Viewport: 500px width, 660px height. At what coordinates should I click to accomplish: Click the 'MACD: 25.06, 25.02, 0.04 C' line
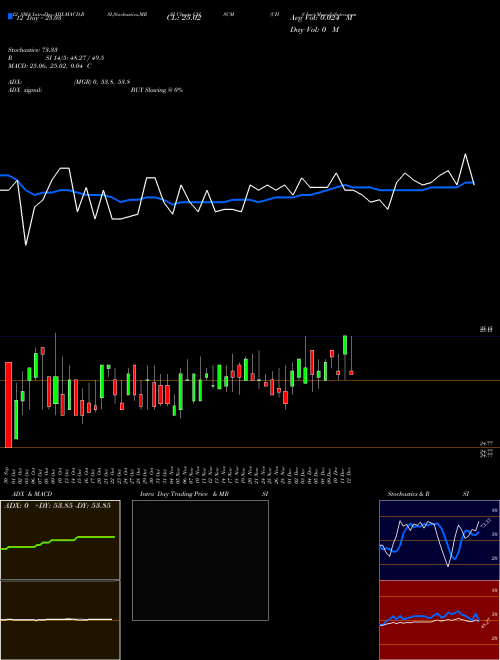[x=50, y=66]
